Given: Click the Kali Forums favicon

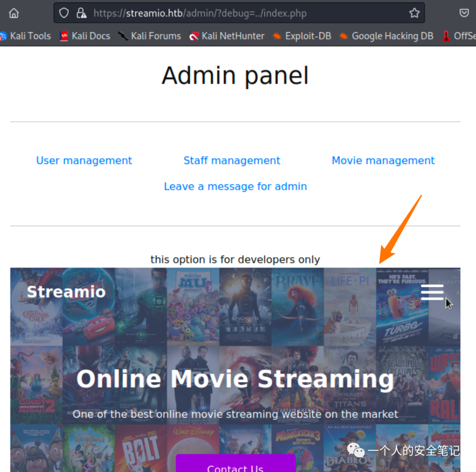Looking at the screenshot, I should (123, 36).
